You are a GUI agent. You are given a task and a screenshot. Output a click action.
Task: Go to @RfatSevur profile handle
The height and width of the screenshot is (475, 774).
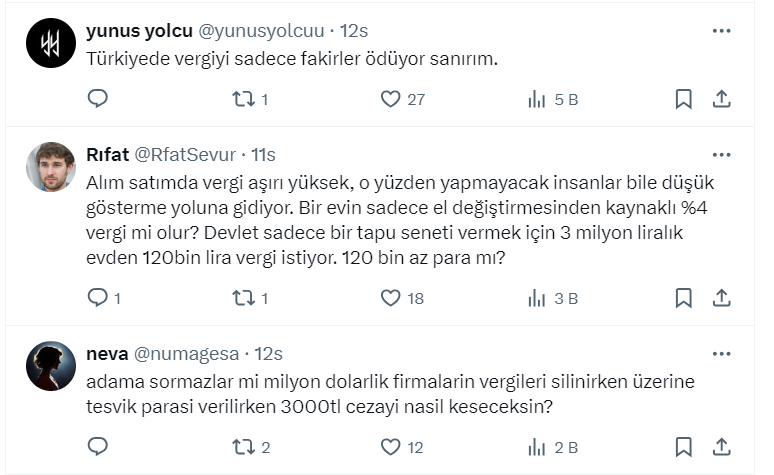(x=185, y=155)
